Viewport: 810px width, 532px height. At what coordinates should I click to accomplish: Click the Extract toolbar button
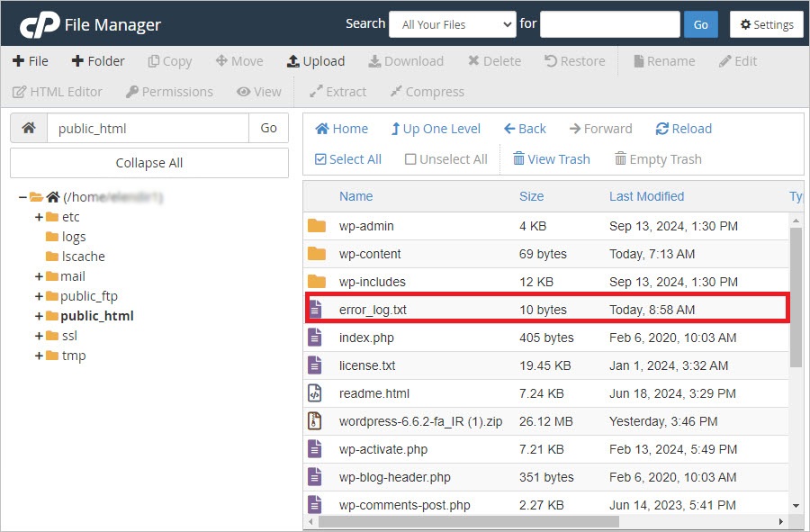(x=337, y=92)
